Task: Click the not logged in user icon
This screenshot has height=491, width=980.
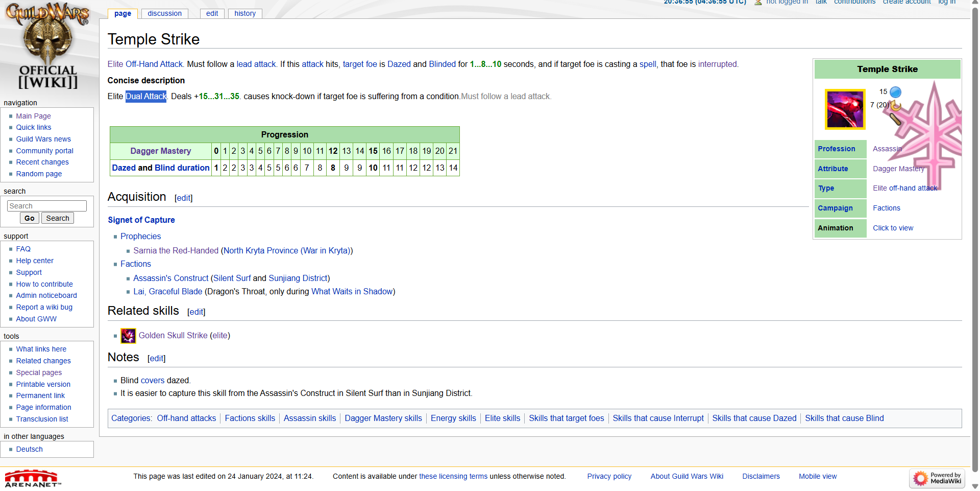Action: [x=758, y=3]
